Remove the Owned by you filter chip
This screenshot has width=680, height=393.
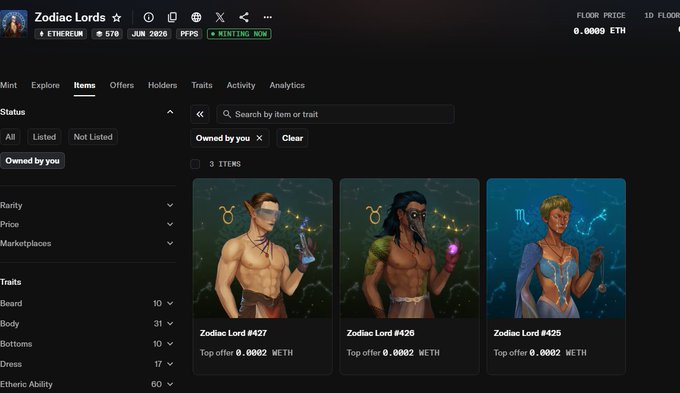[x=259, y=138]
